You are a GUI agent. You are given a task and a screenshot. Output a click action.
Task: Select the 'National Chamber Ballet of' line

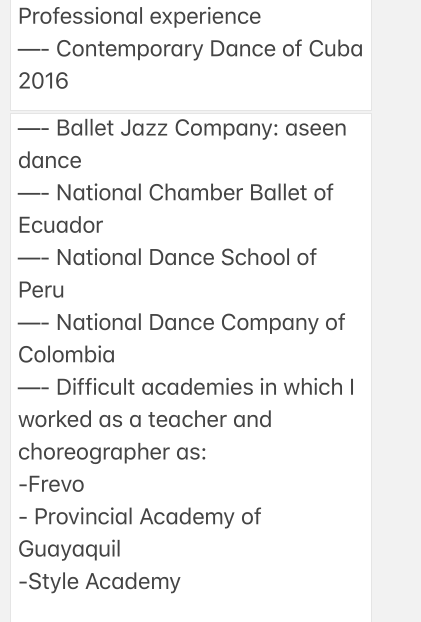176,193
